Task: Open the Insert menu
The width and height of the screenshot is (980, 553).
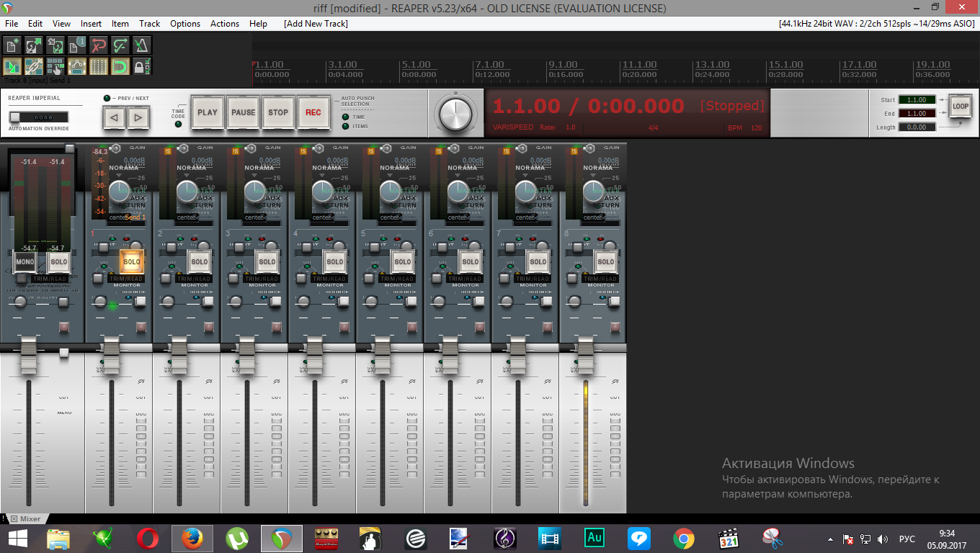Action: 91,24
